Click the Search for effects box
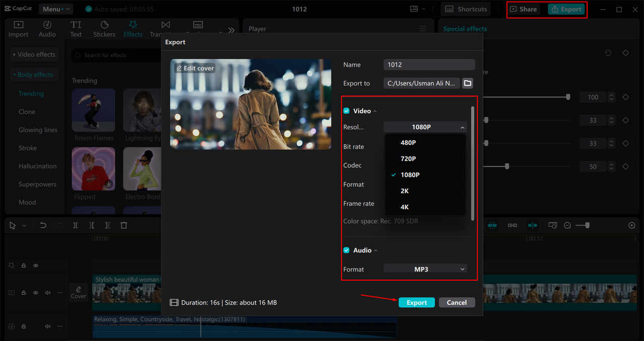The width and height of the screenshot is (644, 341). pos(116,55)
